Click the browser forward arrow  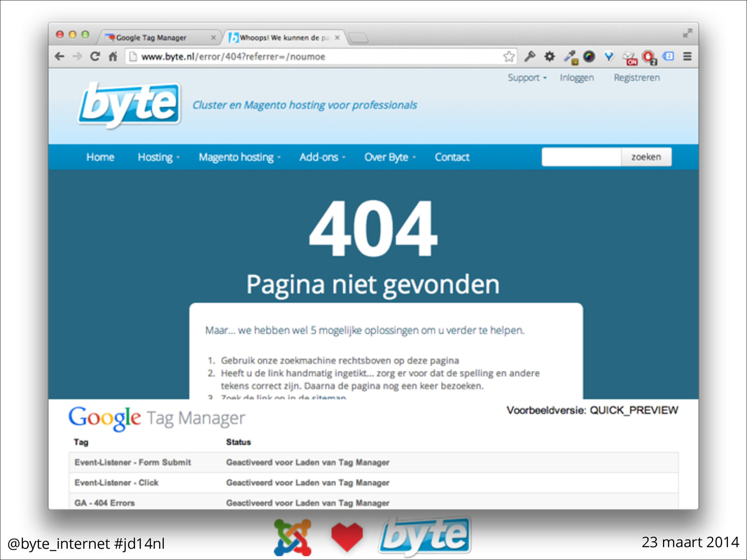[x=77, y=56]
